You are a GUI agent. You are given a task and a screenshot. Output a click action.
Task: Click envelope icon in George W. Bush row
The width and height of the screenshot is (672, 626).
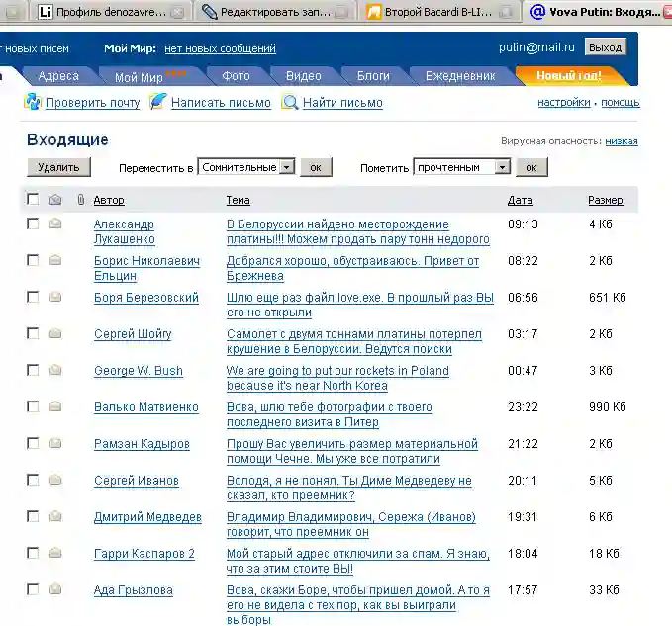55,370
